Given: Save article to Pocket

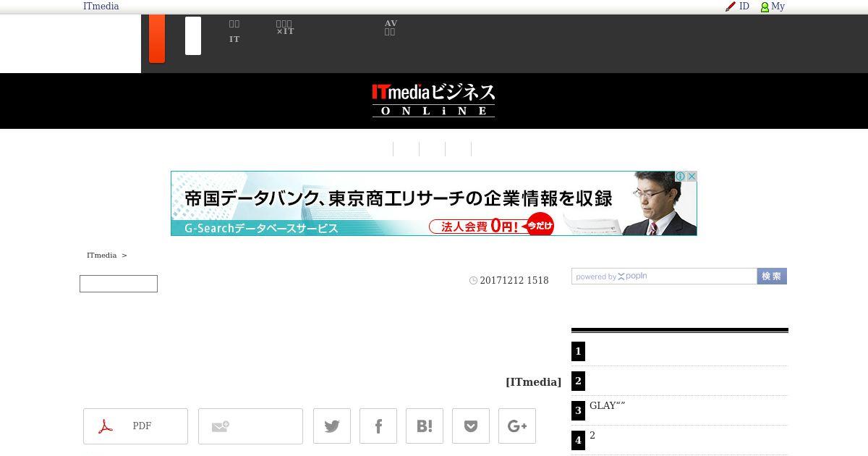Looking at the screenshot, I should pos(471,426).
